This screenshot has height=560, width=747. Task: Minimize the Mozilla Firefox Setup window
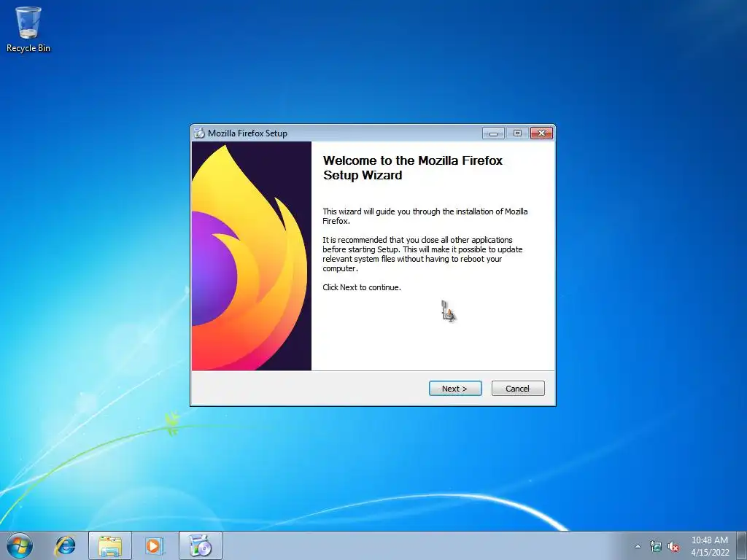point(493,133)
